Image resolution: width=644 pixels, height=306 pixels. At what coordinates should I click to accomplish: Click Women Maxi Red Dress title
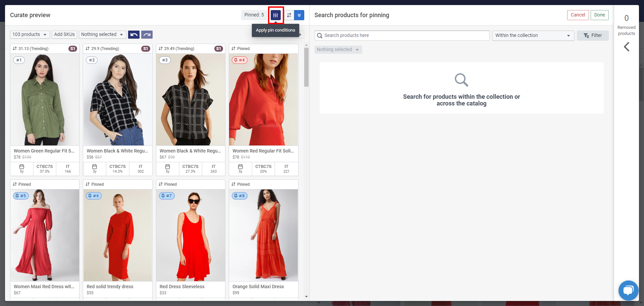44,287
